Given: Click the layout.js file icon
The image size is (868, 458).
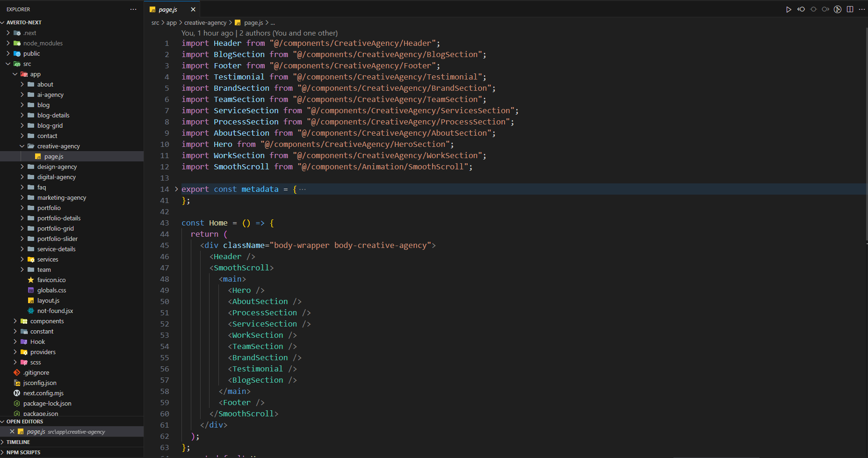Looking at the screenshot, I should pyautogui.click(x=31, y=300).
